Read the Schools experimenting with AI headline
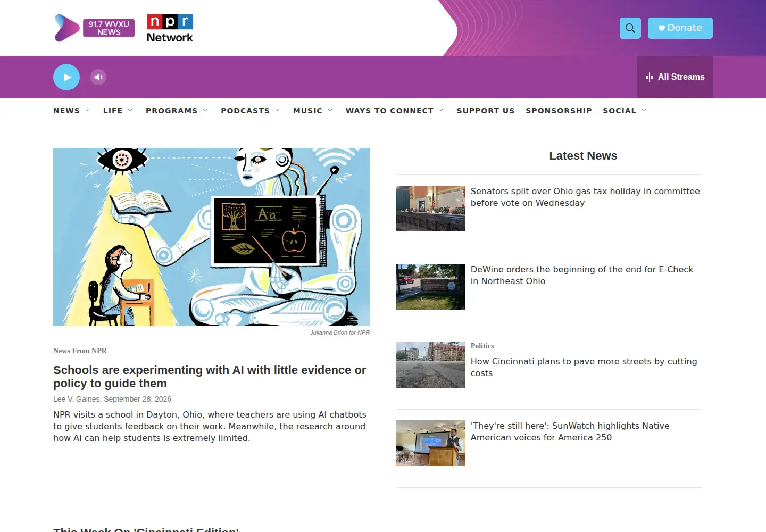This screenshot has height=532, width=766. tap(210, 377)
